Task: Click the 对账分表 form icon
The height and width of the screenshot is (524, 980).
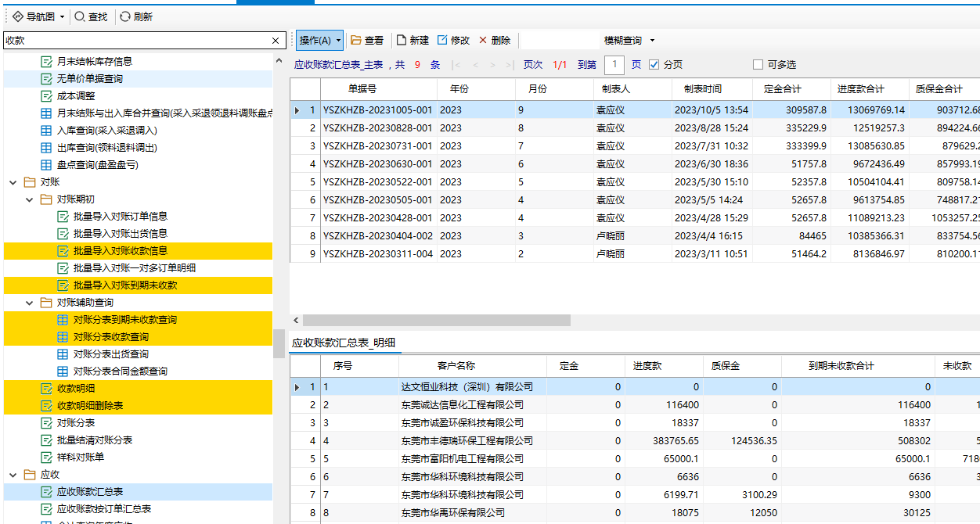Action: [46, 423]
